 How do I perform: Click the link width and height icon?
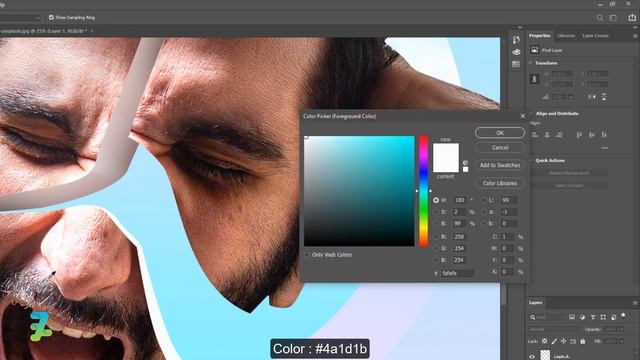534,79
